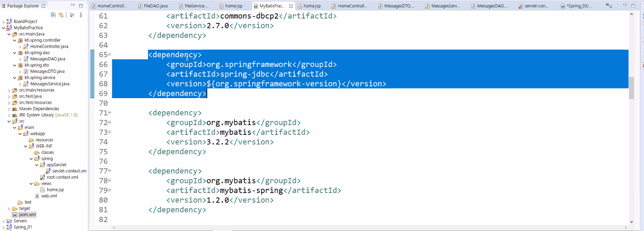The width and height of the screenshot is (644, 231).
Task: Close the Package Explorer view tab
Action: click(x=43, y=6)
